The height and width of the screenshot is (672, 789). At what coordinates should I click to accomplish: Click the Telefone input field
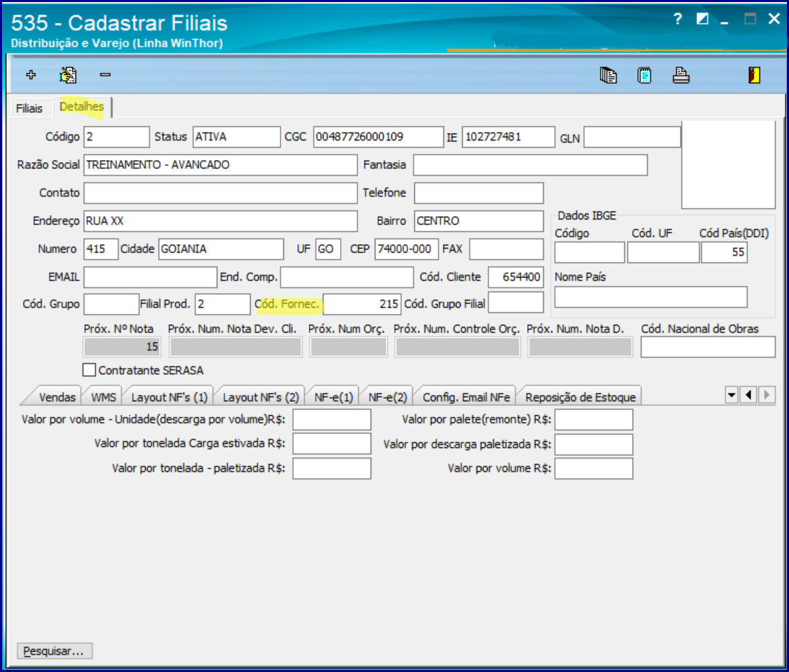(479, 193)
